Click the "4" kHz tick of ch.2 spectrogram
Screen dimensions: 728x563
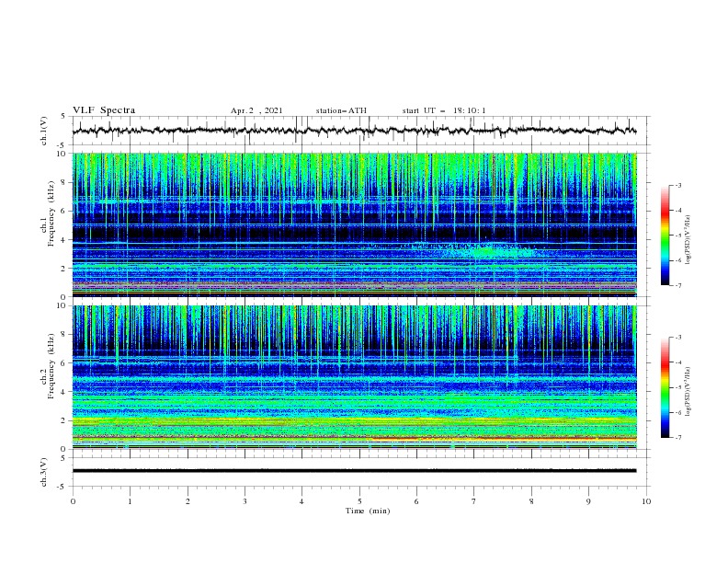coord(65,392)
